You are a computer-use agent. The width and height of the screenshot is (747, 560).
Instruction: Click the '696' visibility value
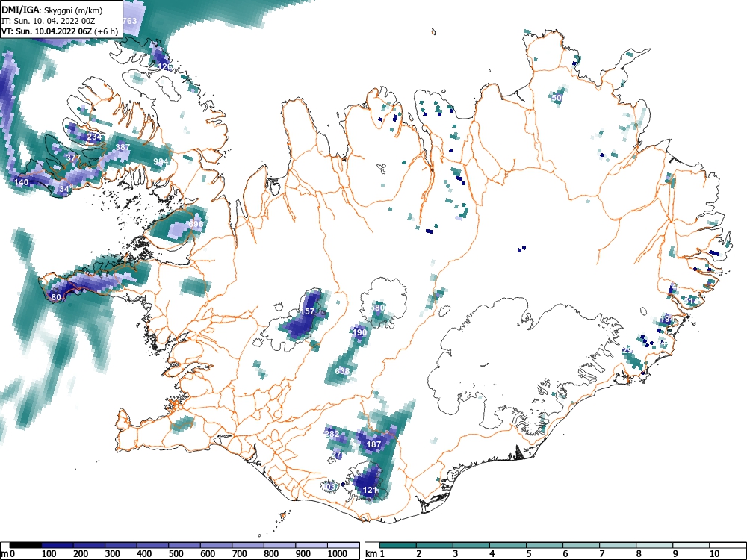[x=195, y=224]
